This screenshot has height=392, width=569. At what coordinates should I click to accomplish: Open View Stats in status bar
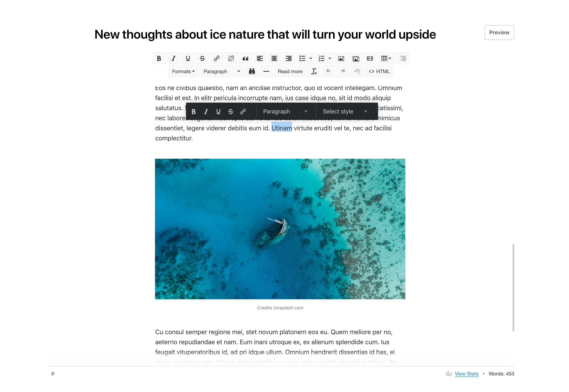pos(466,374)
